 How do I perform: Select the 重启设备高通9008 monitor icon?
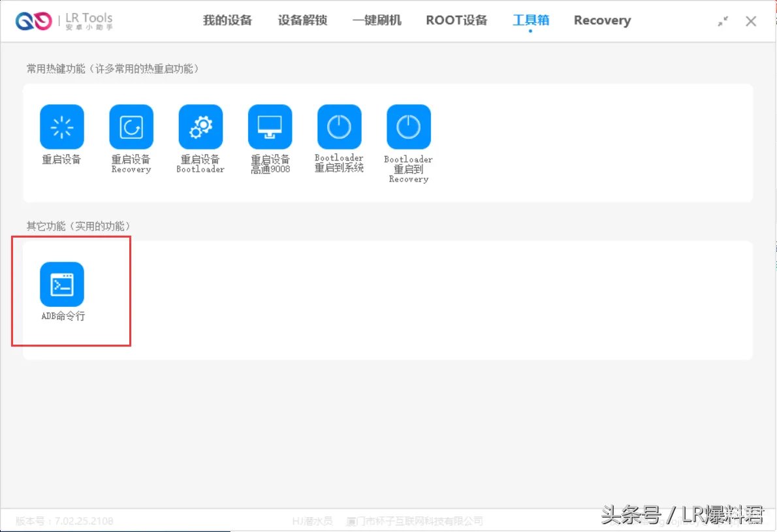[x=270, y=127]
